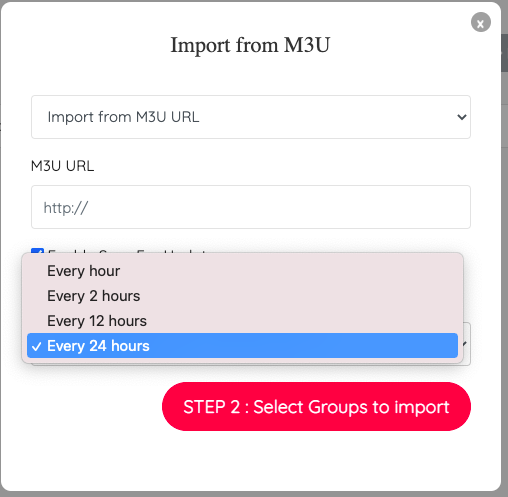Click the http:// placeholder text
The height and width of the screenshot is (497, 508).
point(66,208)
